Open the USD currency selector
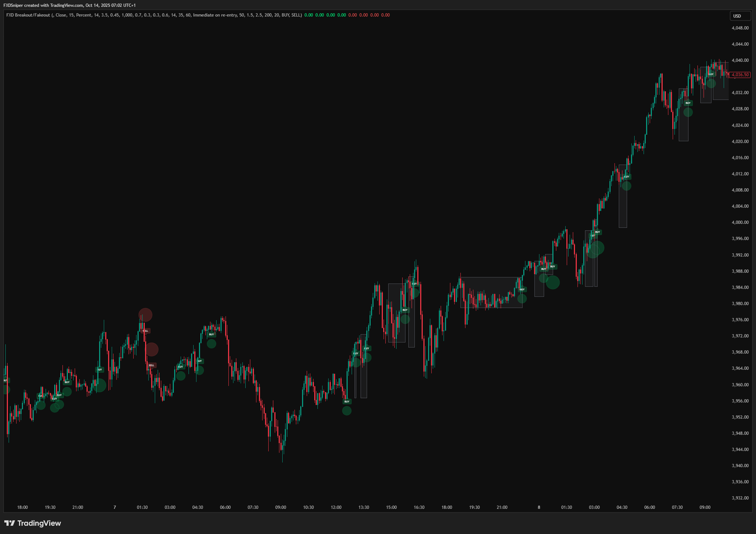Screen dimensions: 756x534 coord(740,16)
